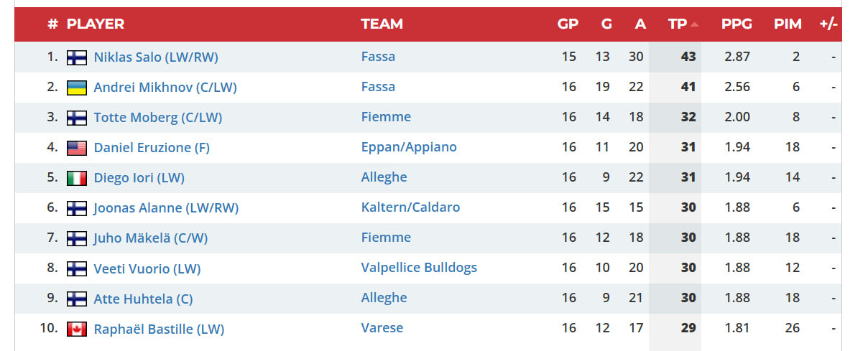868x351 pixels.
Task: Click Finland flag next to Totte Moberg
Action: tap(77, 118)
